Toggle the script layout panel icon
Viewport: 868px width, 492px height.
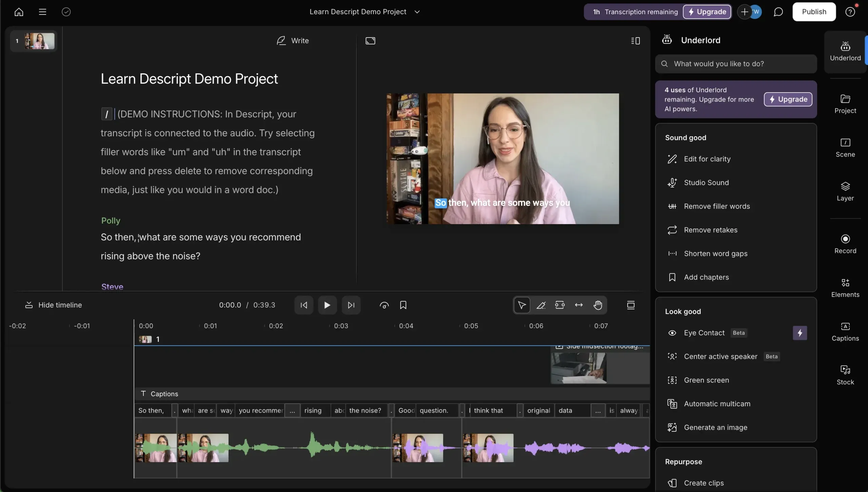click(x=635, y=41)
